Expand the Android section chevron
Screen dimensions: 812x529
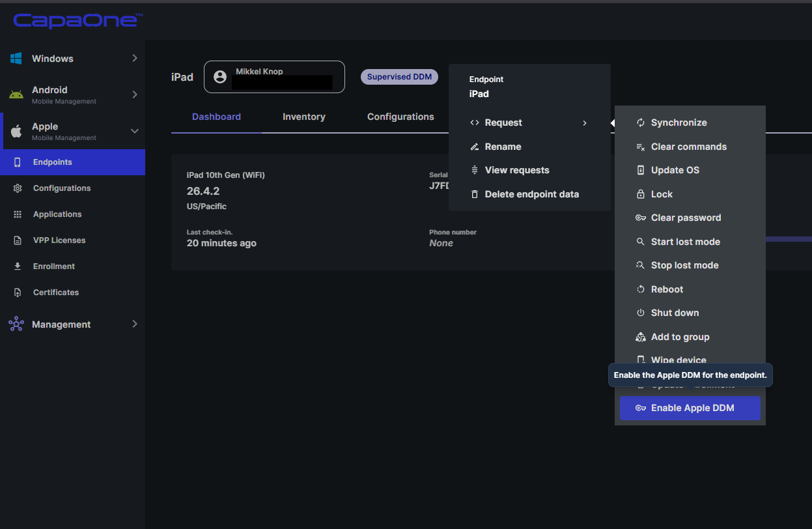[135, 94]
